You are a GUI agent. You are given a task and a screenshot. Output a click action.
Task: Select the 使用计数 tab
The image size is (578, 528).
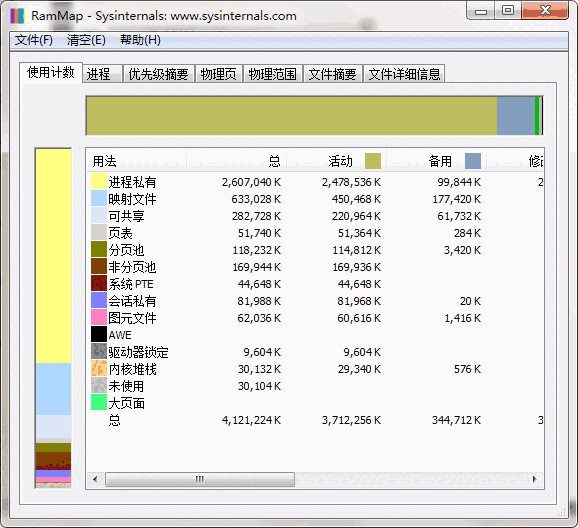(x=51, y=72)
